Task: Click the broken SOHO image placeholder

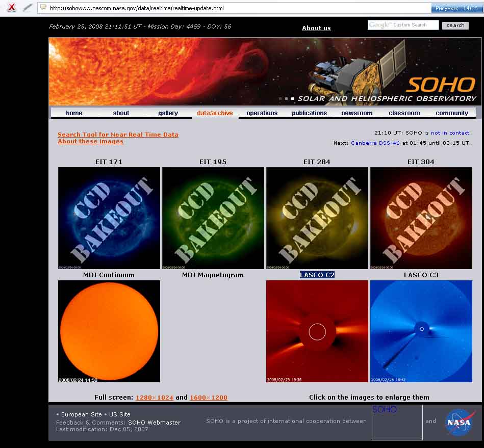Action: coord(397,423)
